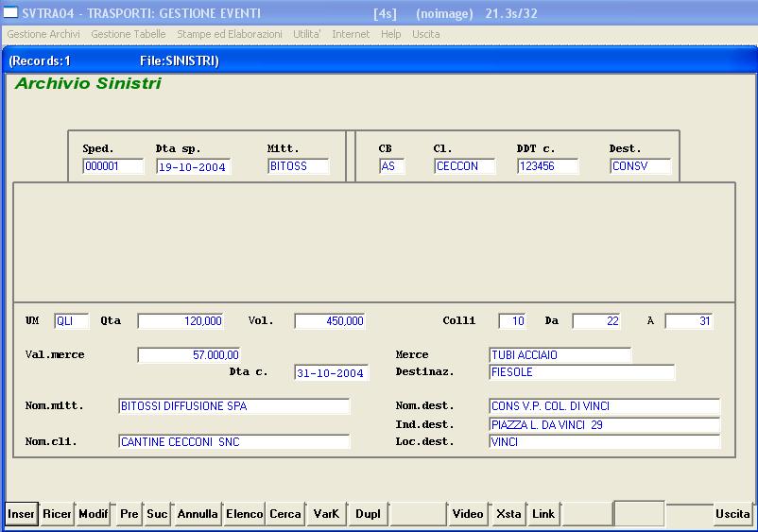This screenshot has height=532, width=758.
Task: Click the Archivio Sinistri heading
Action: 88,83
